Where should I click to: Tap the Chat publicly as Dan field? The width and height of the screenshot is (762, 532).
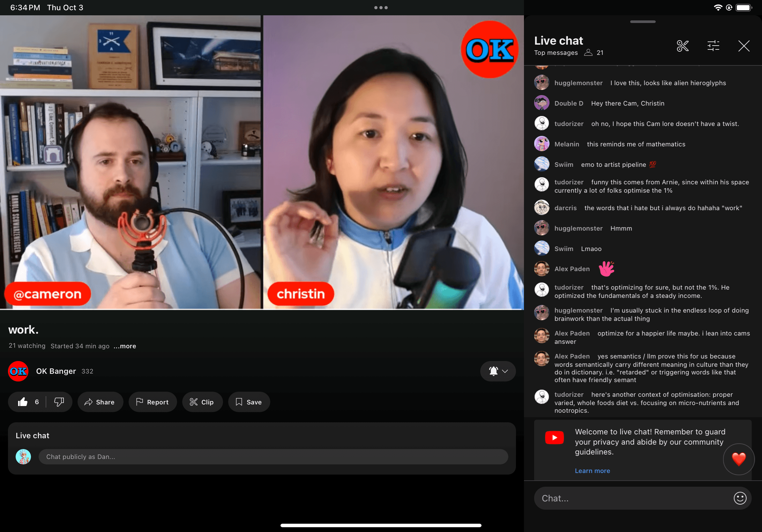273,457
